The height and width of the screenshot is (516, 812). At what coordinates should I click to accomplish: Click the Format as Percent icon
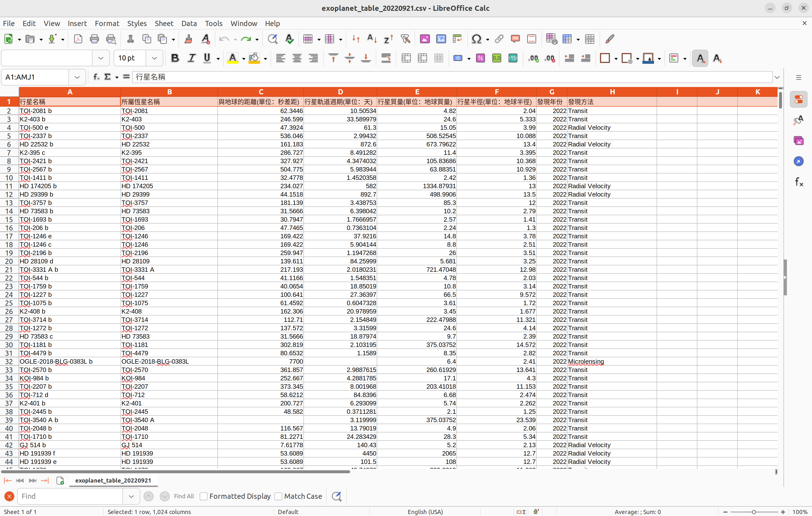pos(480,58)
